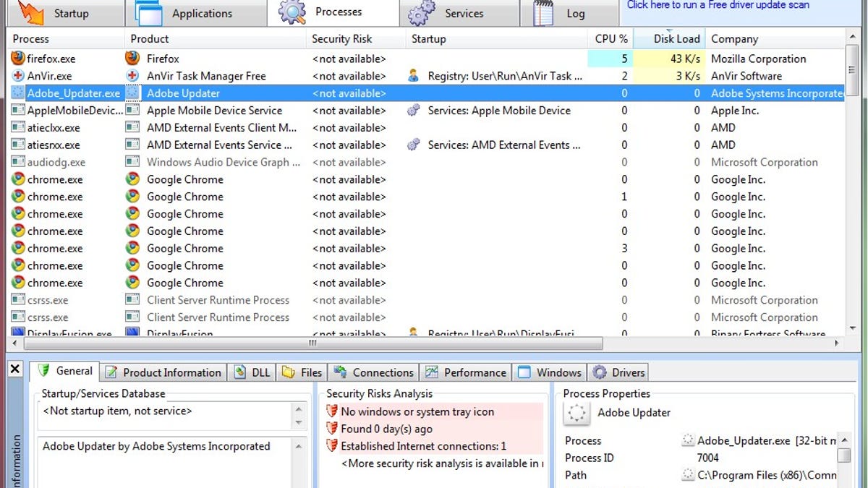The height and width of the screenshot is (488, 868).
Task: Click the Adobe Updater icon in Process Properties
Action: tap(576, 413)
